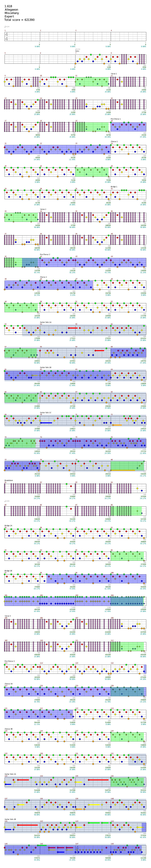151x868 pixels.
Task: Click the long orange sustain in measure 80
Action: pyautogui.click(x=123, y=470)
